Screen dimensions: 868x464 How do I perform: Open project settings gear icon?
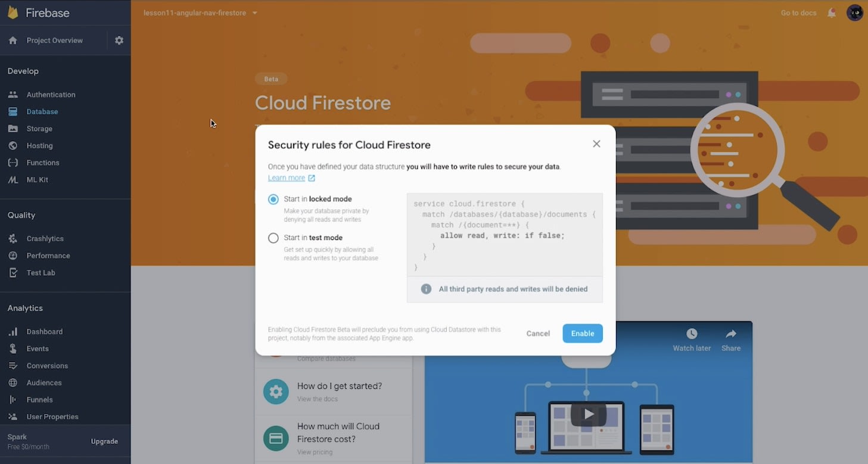point(119,41)
